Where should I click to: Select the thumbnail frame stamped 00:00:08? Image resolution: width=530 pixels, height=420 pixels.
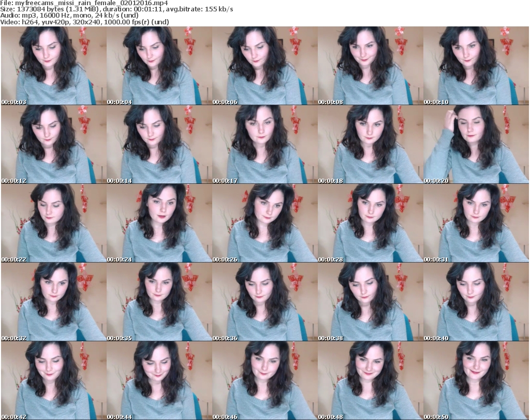(370, 66)
